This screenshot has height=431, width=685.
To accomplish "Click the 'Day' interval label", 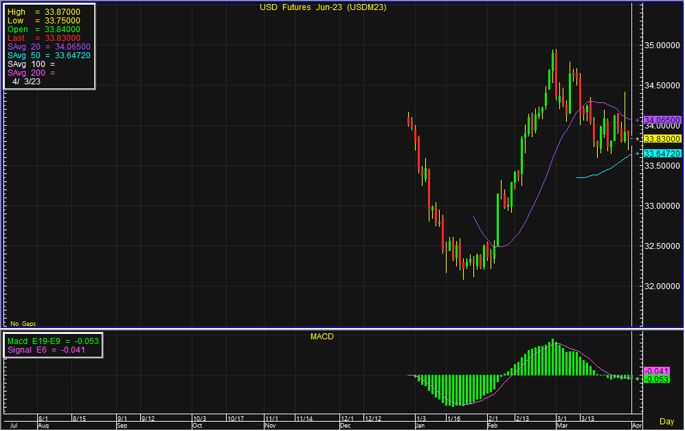I will coord(666,425).
